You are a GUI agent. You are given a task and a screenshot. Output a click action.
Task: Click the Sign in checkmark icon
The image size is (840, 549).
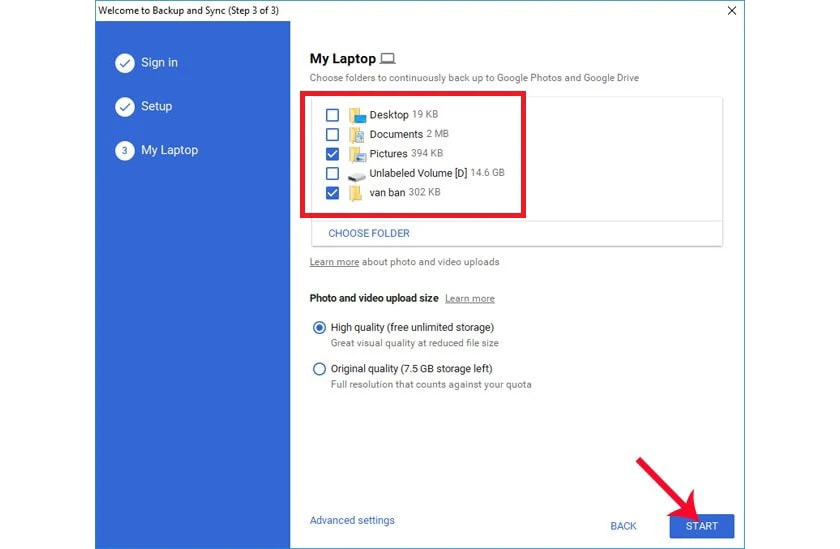click(x=125, y=63)
